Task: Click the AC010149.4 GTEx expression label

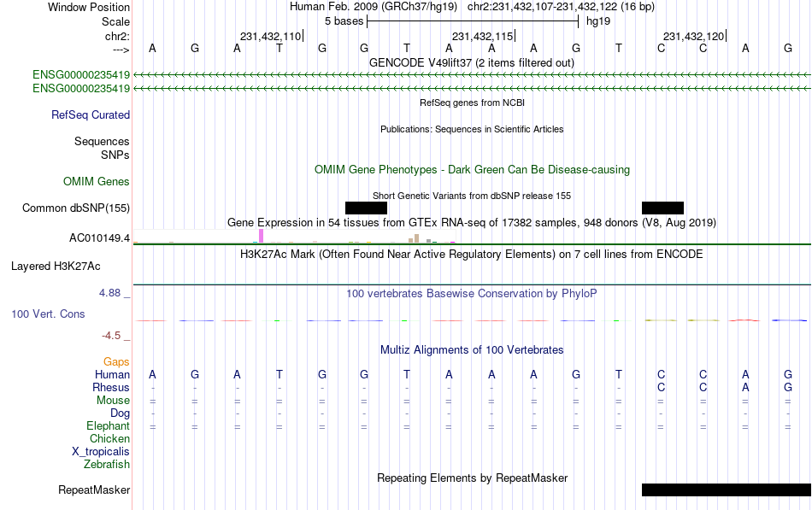Action: point(99,238)
